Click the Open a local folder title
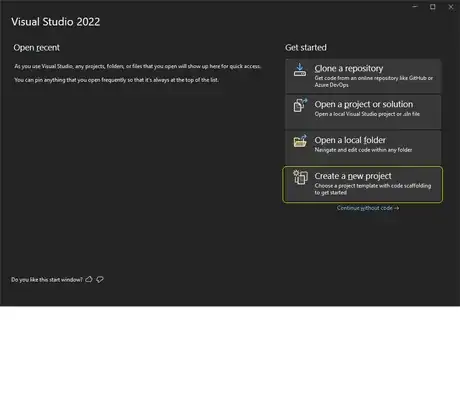Screen dimensions: 460x410 [350, 140]
